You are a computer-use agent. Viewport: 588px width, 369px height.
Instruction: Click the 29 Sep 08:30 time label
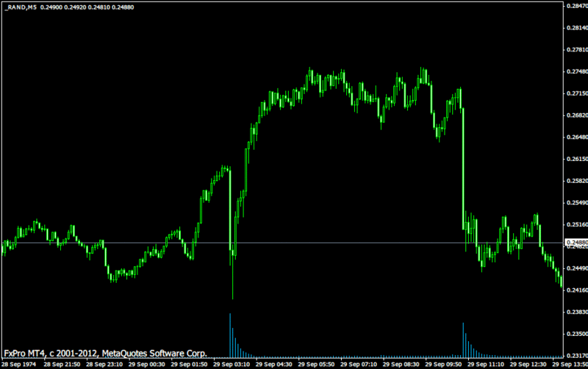401,365
